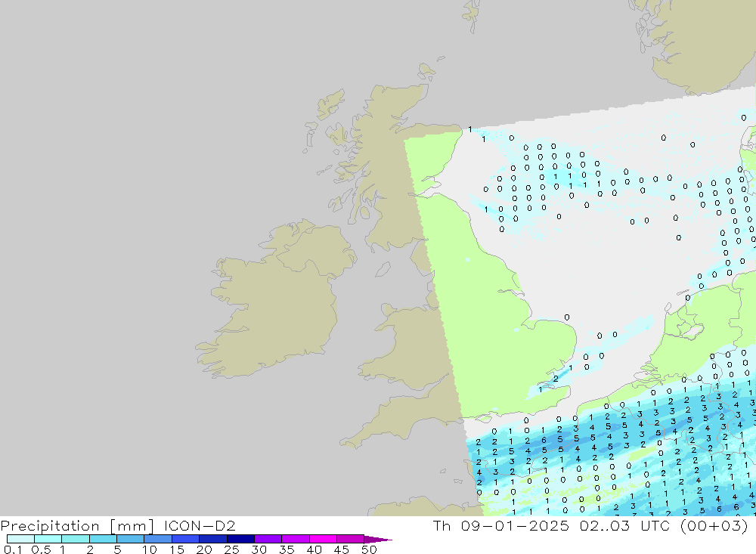Click the 10–15 mm medium blue legend swatch
The image size is (756, 554).
(158, 539)
